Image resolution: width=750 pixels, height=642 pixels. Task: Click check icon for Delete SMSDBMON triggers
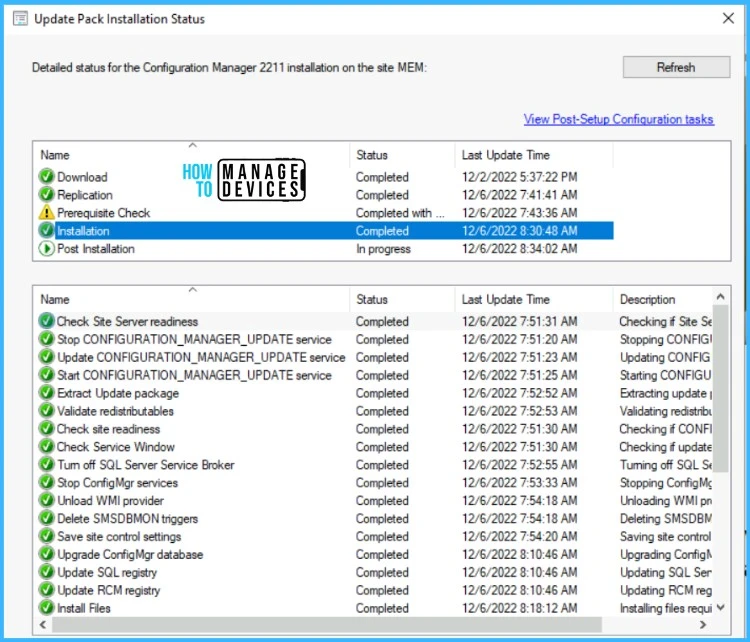pyautogui.click(x=46, y=519)
